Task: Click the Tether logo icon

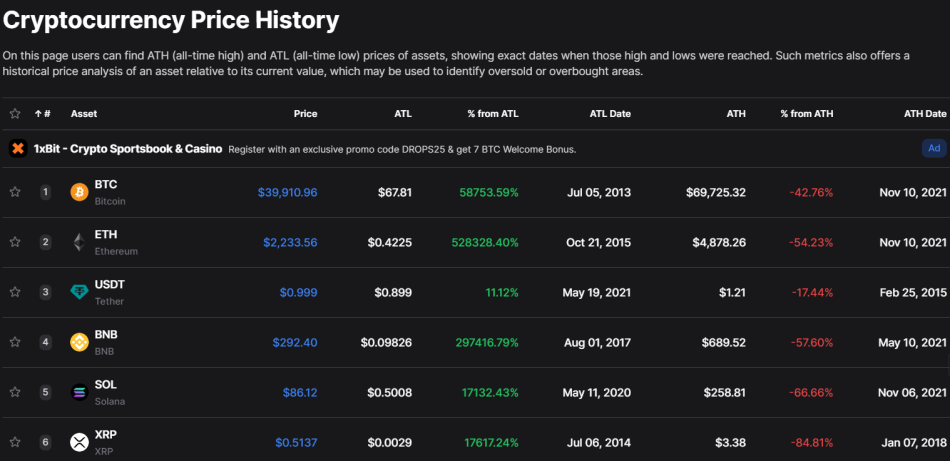Action: tap(79, 293)
